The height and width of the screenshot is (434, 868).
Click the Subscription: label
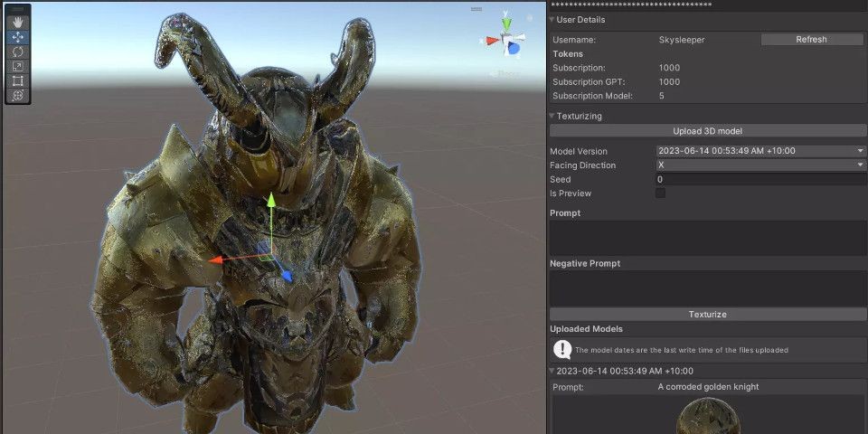coord(579,68)
